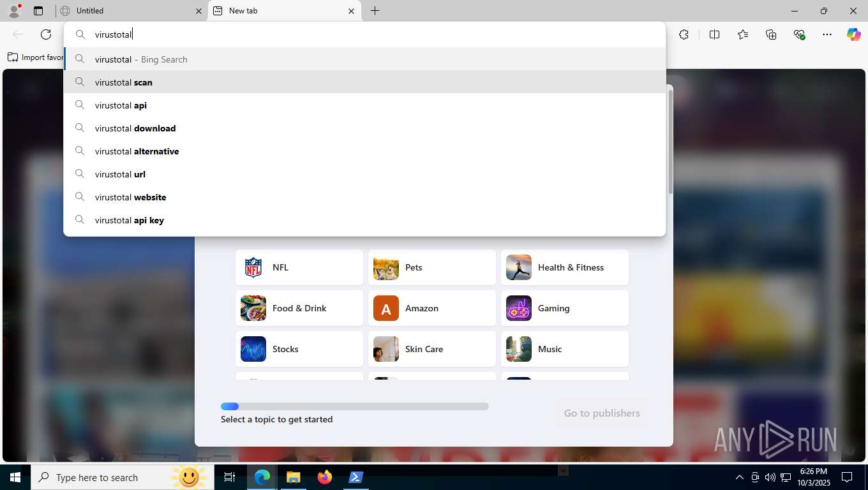Viewport: 868px width, 490px height.
Task: Select the virustotal api key suggestion
Action: click(364, 220)
